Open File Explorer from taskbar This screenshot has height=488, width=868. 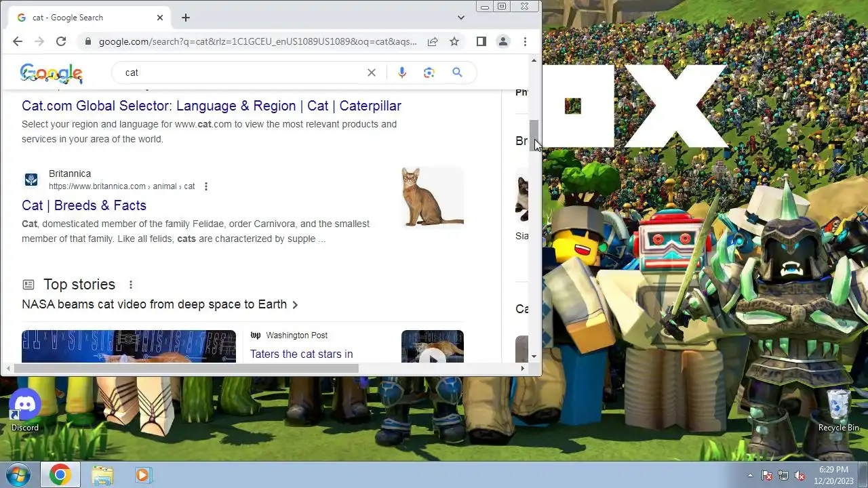102,475
